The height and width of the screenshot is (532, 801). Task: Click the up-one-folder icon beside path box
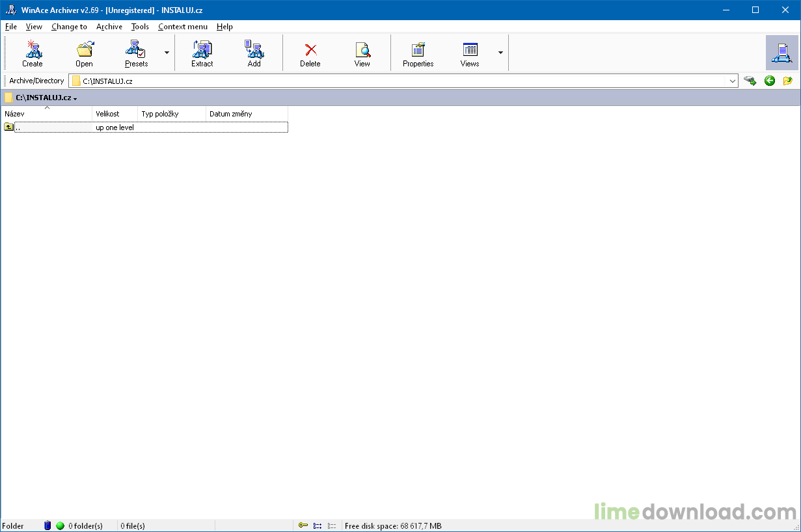pos(788,81)
